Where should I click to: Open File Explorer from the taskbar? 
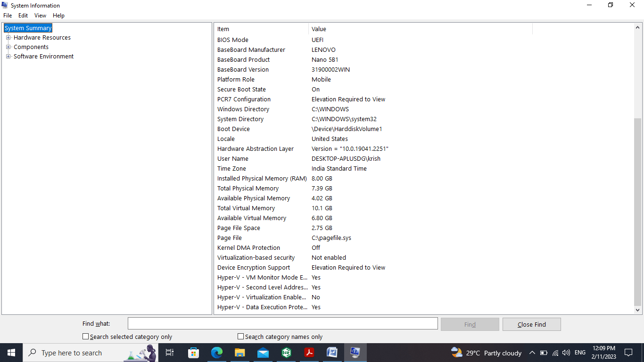(x=239, y=353)
